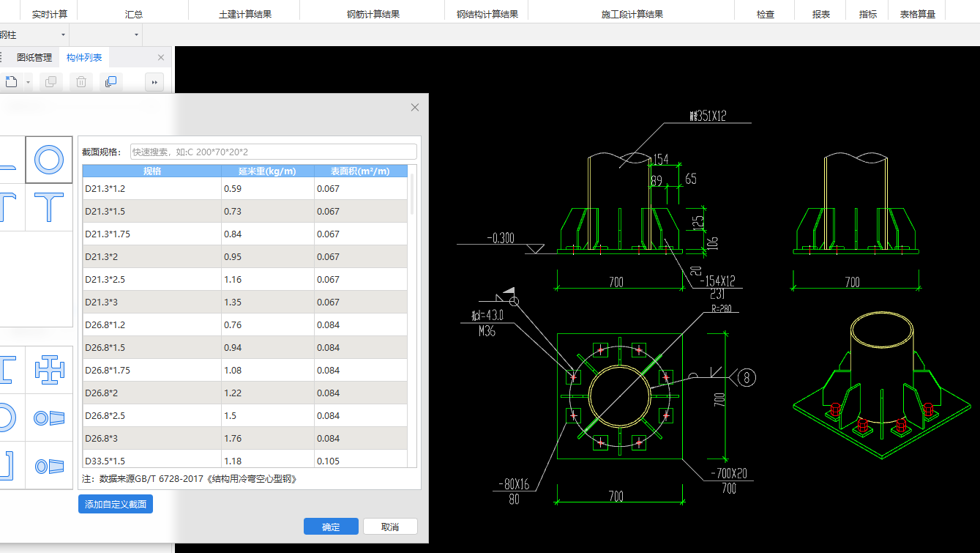980x553 pixels.
Task: Select the D21.3*1.2 specification row
Action: click(245, 188)
